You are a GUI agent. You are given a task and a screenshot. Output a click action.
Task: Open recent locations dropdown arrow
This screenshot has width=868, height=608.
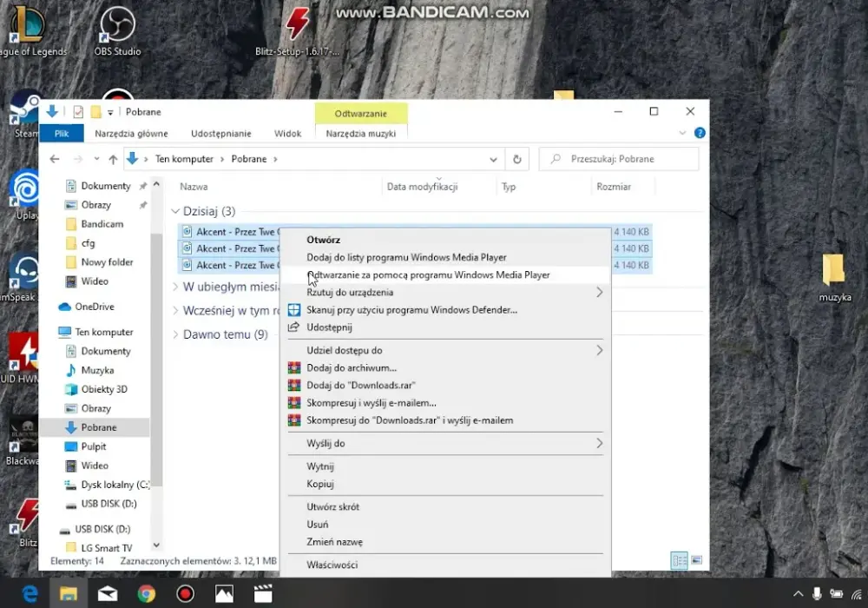tap(96, 159)
